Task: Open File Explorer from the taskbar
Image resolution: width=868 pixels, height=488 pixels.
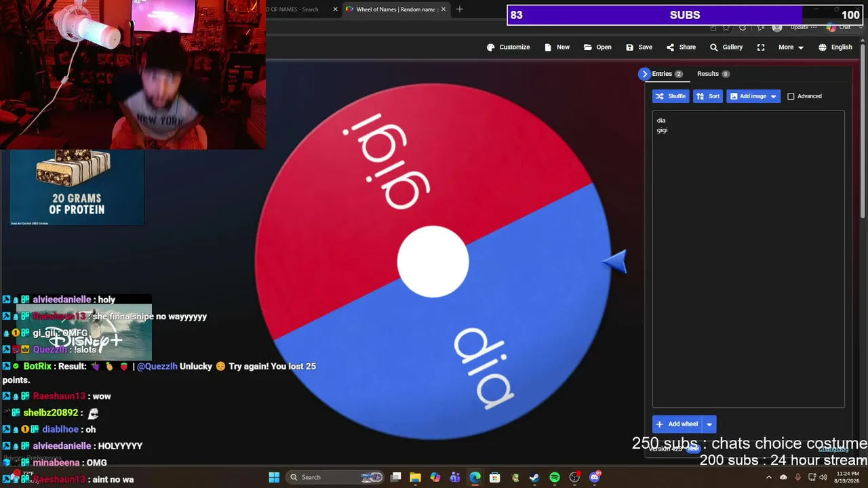Action: click(416, 477)
